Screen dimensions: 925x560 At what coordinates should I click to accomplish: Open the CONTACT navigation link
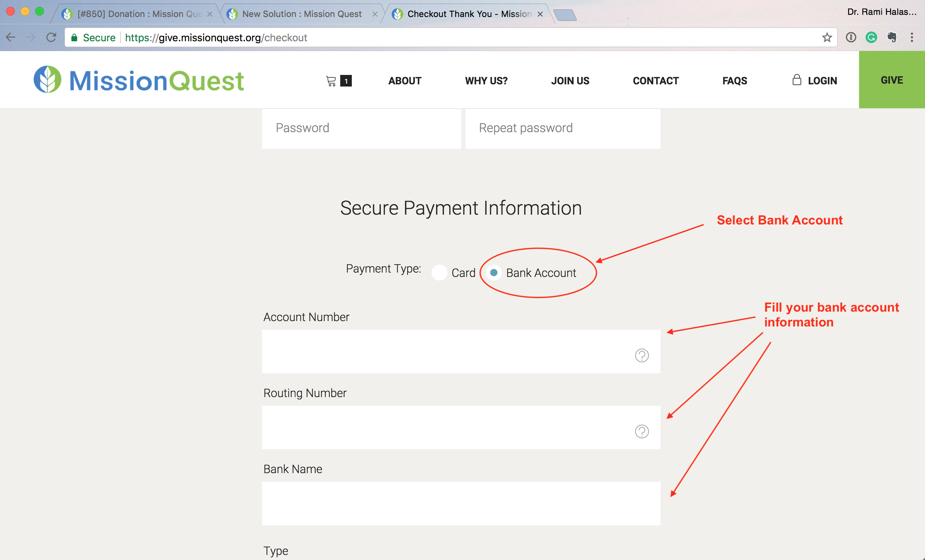pos(655,81)
